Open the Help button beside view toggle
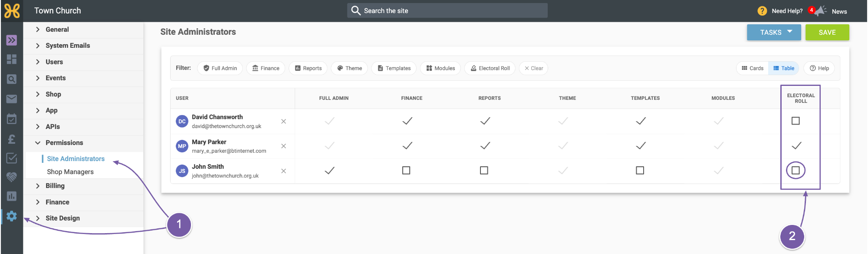The width and height of the screenshot is (868, 254). (819, 68)
